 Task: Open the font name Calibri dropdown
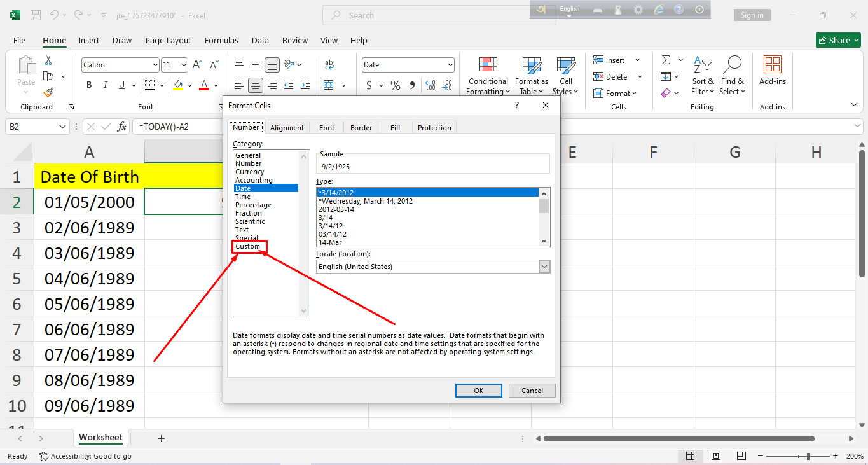(155, 65)
